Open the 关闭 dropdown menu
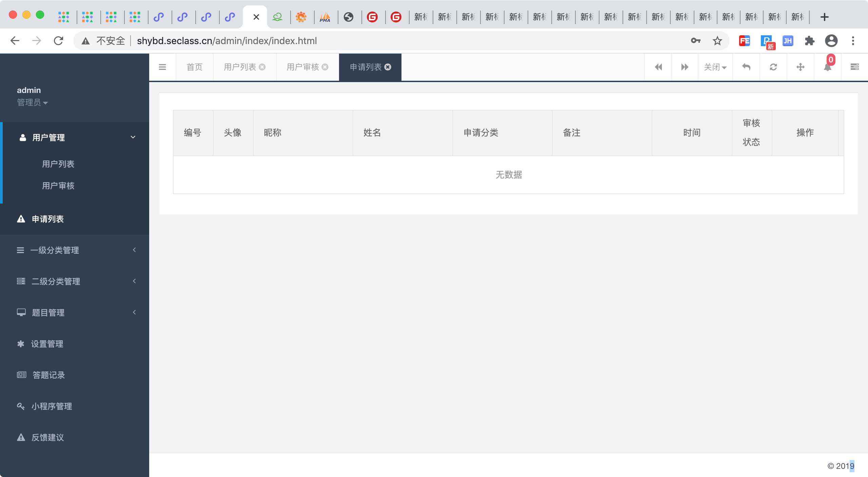The width and height of the screenshot is (868, 477). click(x=715, y=67)
